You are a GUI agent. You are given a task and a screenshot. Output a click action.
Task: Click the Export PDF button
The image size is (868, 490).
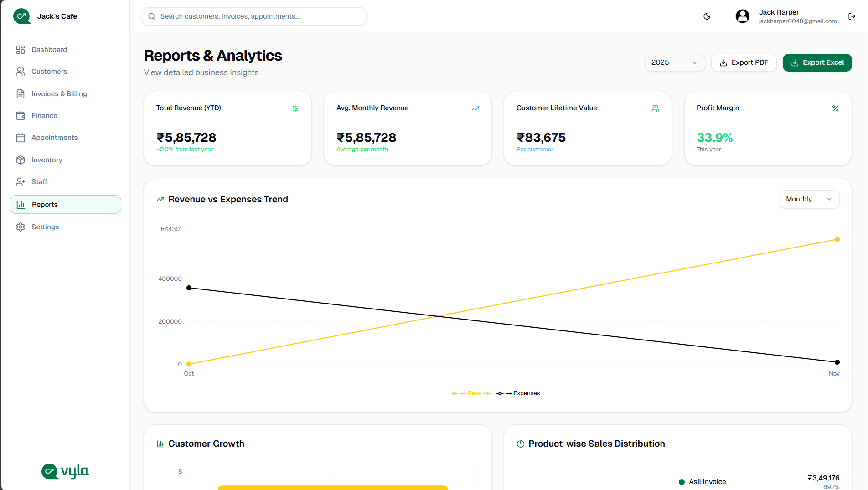(744, 62)
